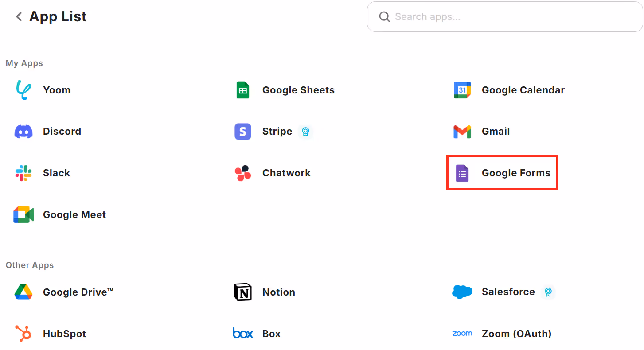Viewport: 644px width, 350px height.
Task: Open the Slack icon
Action: point(23,173)
